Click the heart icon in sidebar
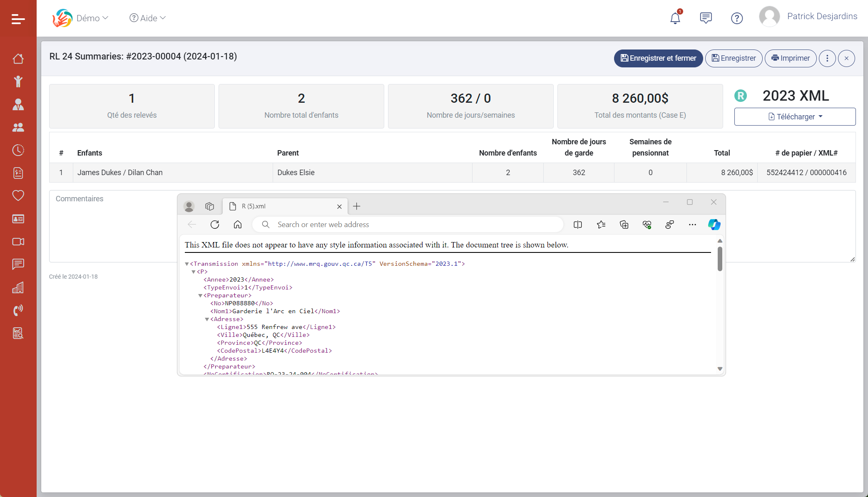Image resolution: width=868 pixels, height=497 pixels. click(x=18, y=195)
